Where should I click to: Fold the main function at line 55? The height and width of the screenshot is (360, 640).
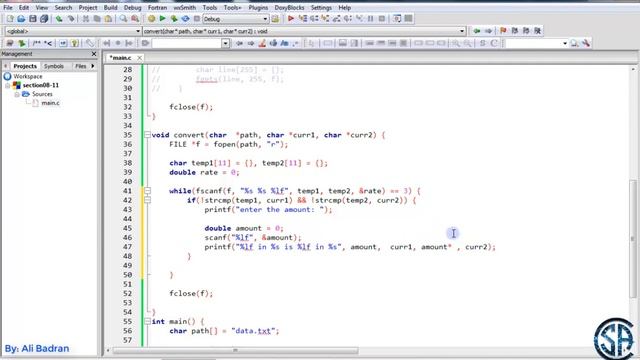(x=147, y=321)
